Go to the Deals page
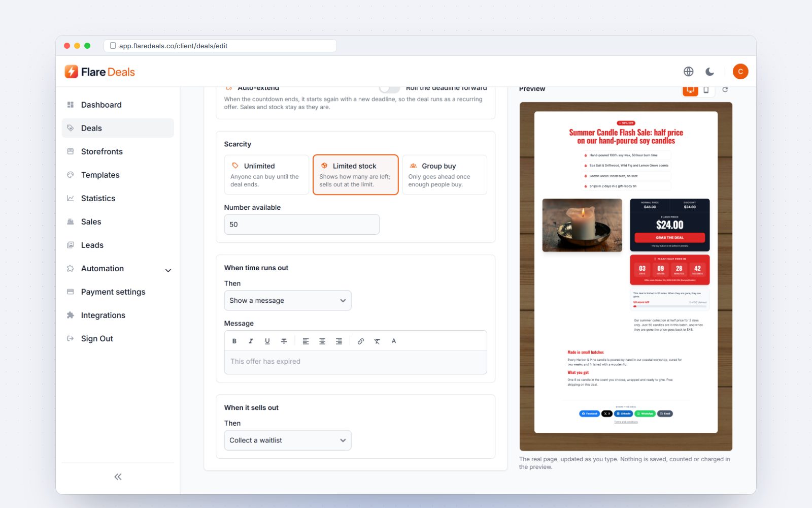Screen dimensions: 812x508 (118, 128)
